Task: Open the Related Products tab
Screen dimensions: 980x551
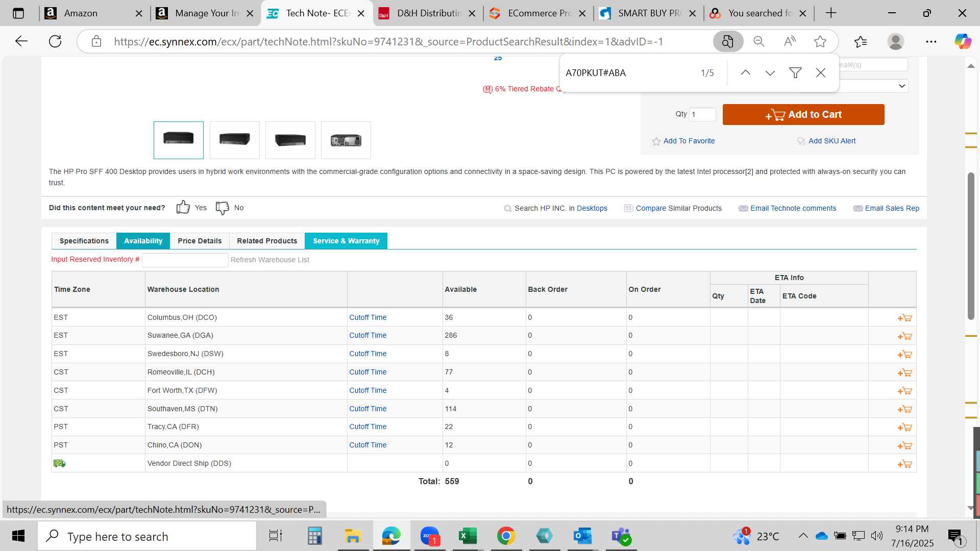Action: click(x=267, y=241)
